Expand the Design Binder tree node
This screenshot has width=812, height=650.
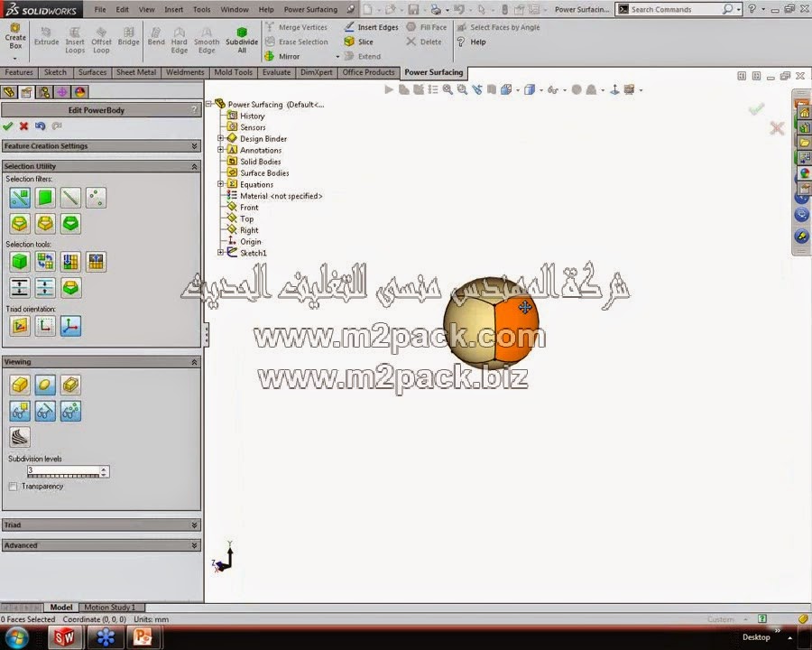[x=220, y=138]
